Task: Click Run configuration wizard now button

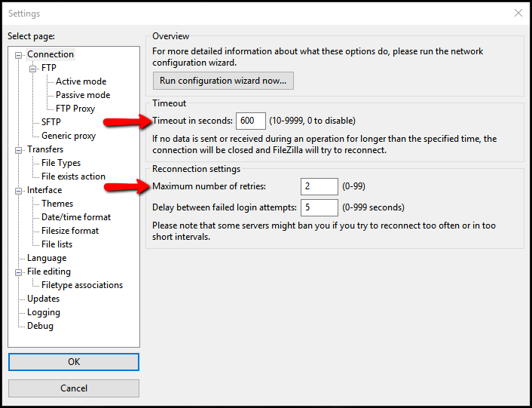Action: tap(223, 81)
